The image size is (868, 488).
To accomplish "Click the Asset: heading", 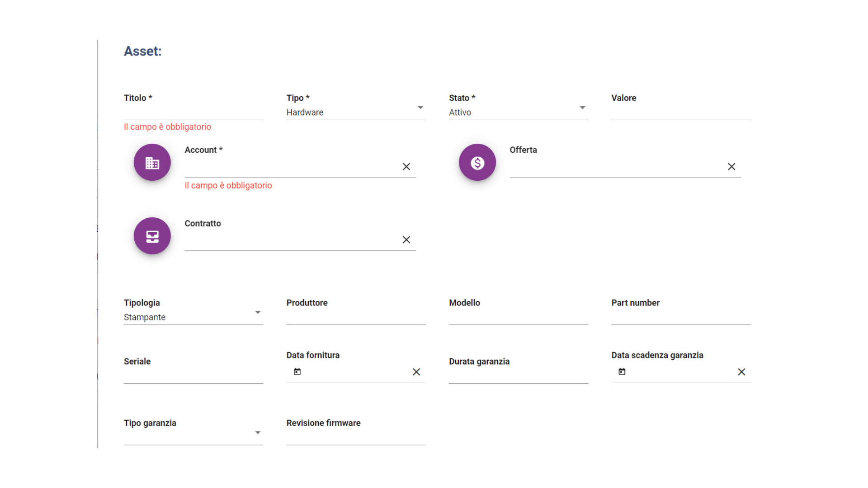I will click(x=143, y=51).
